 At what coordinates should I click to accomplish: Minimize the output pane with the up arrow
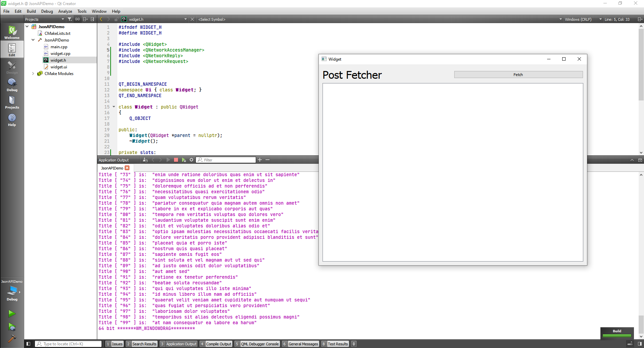[632, 160]
